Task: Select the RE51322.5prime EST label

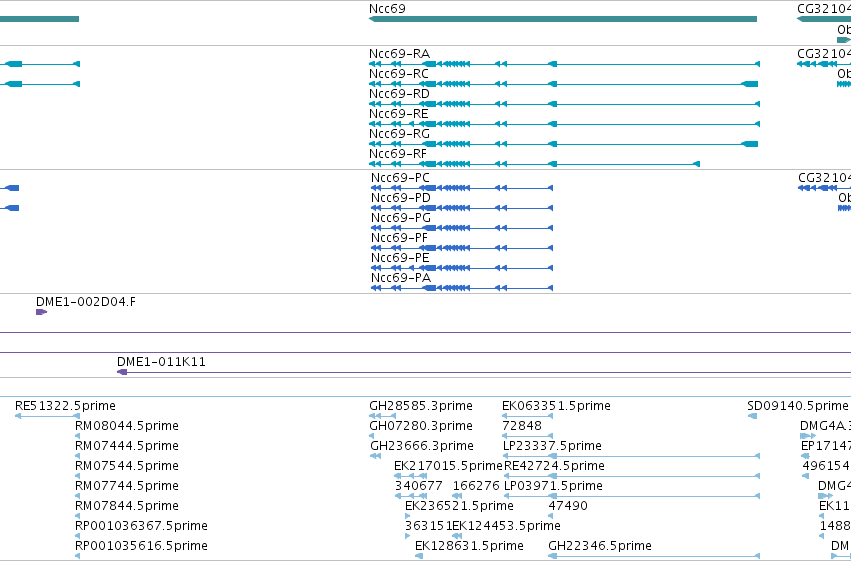Action: (x=65, y=406)
